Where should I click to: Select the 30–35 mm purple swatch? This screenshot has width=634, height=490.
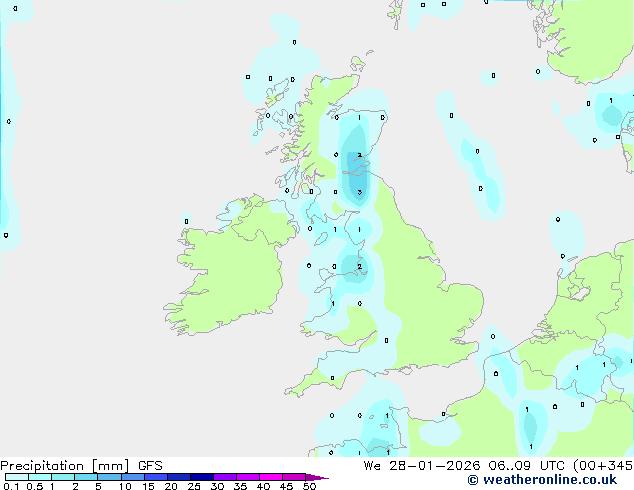(x=225, y=477)
